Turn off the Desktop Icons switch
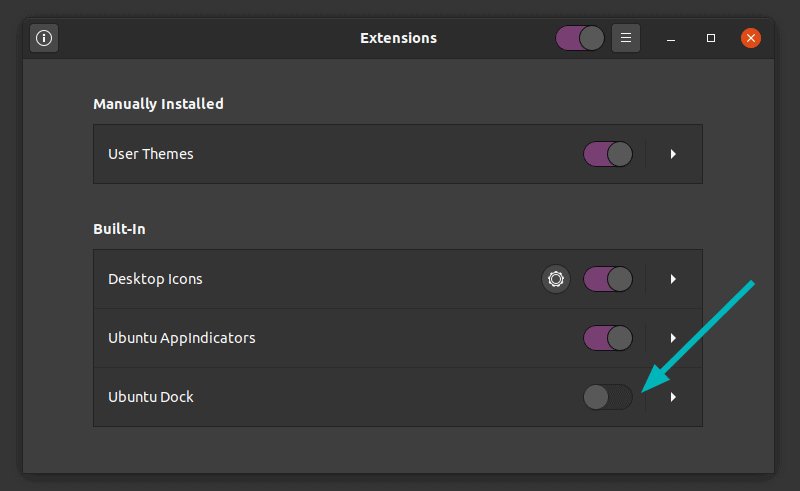Screen dimensions: 800x491 608,279
